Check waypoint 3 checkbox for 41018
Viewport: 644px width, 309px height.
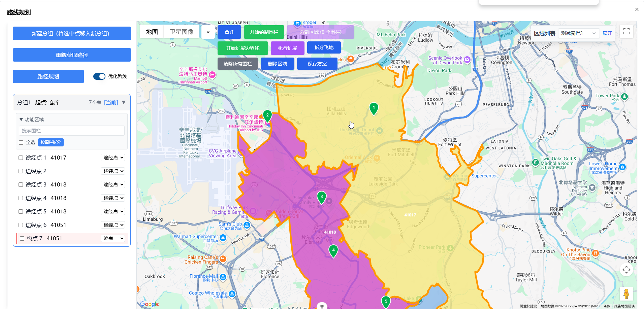tap(21, 185)
